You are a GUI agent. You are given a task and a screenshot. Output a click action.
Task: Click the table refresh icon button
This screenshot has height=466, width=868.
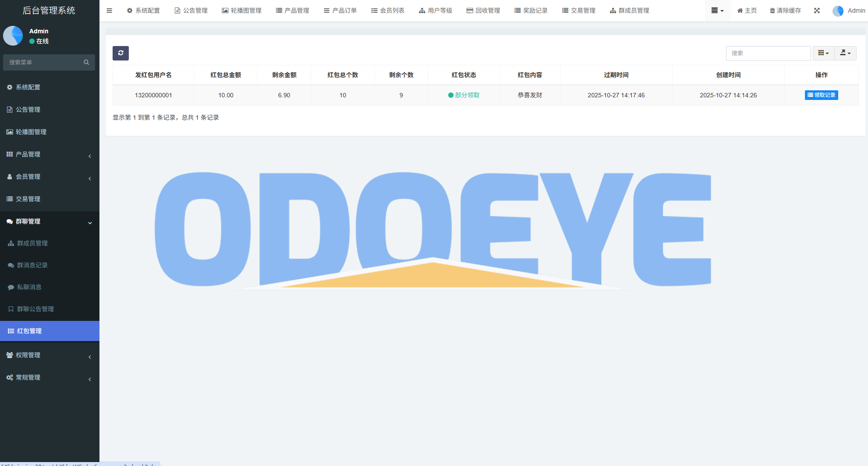tap(120, 53)
